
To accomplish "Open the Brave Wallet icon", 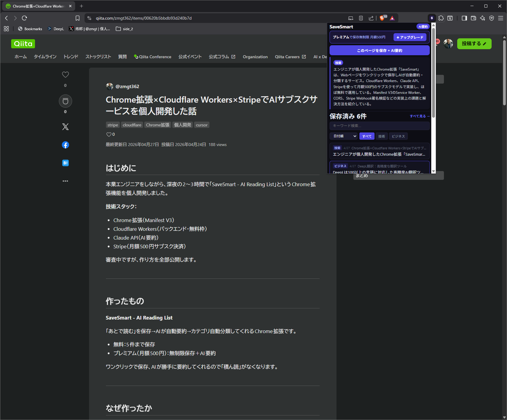I will coord(474,18).
